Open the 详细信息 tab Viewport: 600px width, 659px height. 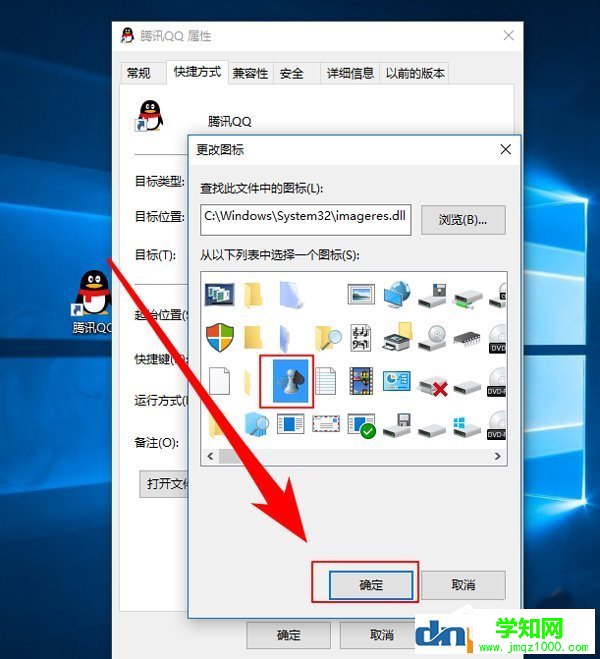pos(350,74)
